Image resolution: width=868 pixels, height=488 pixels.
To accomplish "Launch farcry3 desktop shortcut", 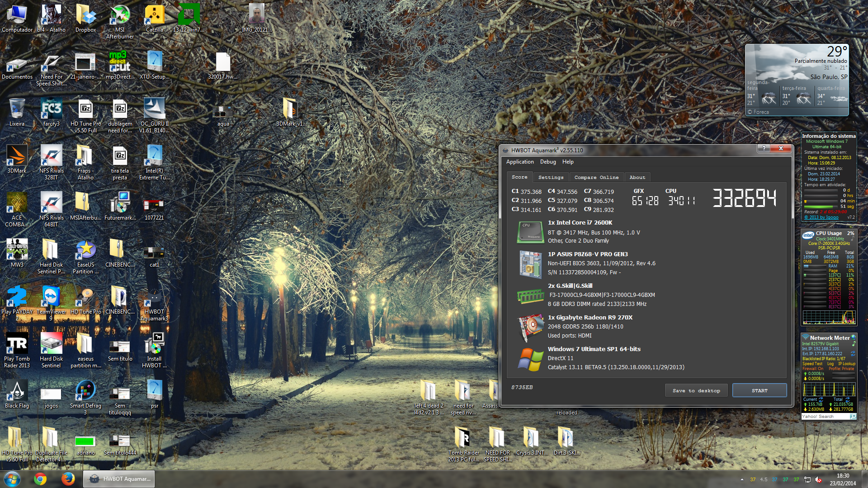I will tap(51, 112).
